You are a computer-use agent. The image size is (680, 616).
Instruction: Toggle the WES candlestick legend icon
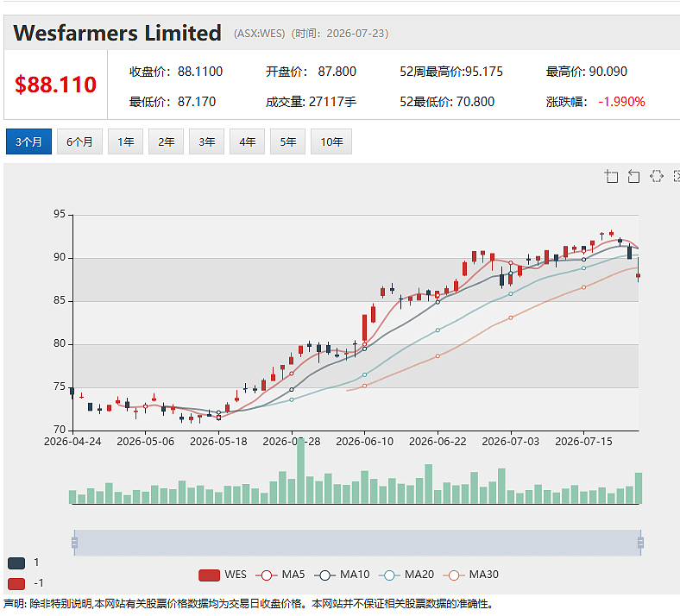pos(209,575)
